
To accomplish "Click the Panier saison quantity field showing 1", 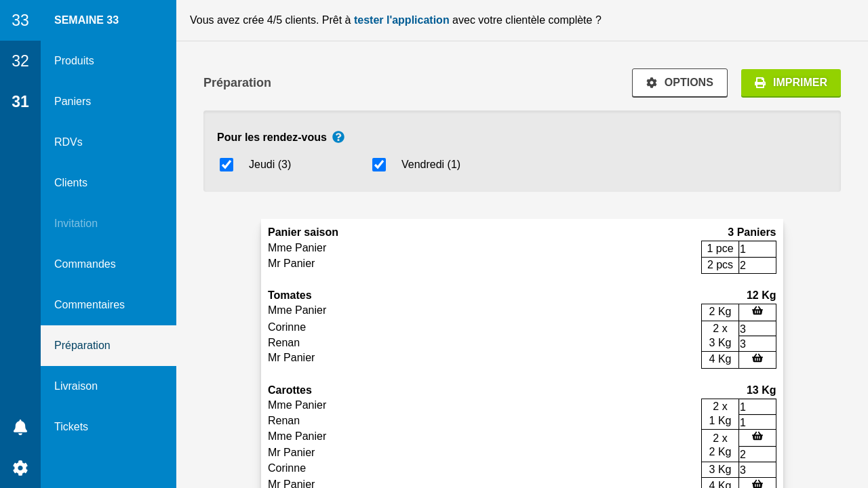I will coord(757,249).
